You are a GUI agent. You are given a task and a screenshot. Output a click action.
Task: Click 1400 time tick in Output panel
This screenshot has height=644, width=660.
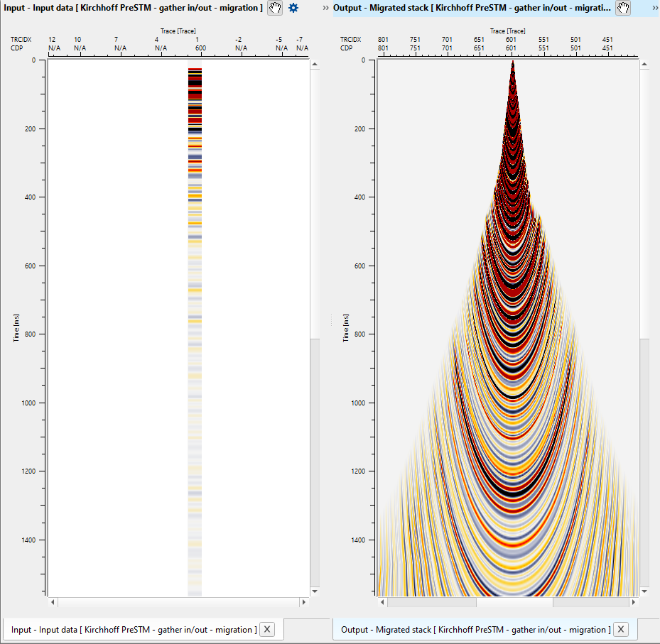358,540
